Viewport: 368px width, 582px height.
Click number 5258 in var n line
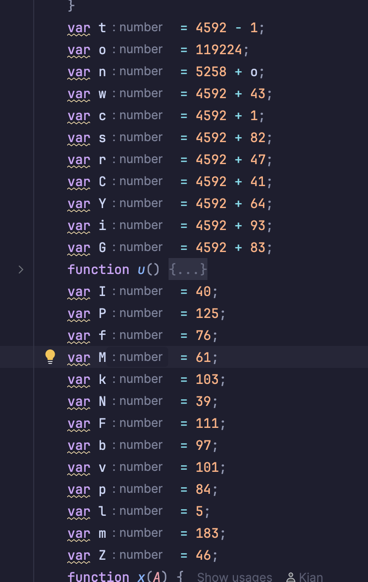pyautogui.click(x=211, y=72)
